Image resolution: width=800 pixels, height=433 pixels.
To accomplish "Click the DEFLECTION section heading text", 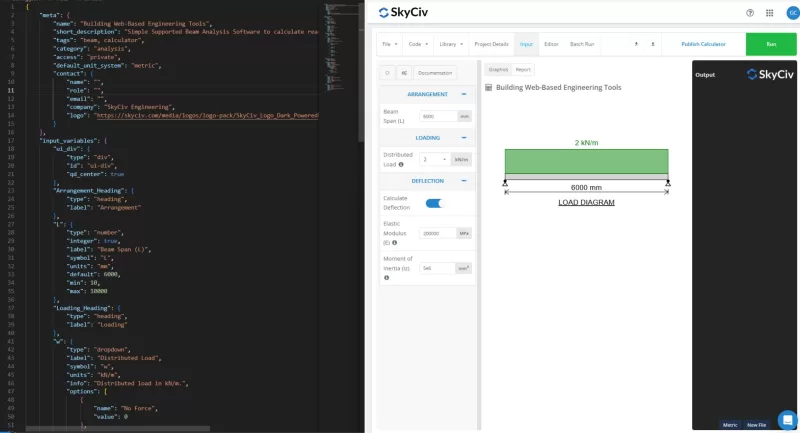I will click(x=428, y=181).
